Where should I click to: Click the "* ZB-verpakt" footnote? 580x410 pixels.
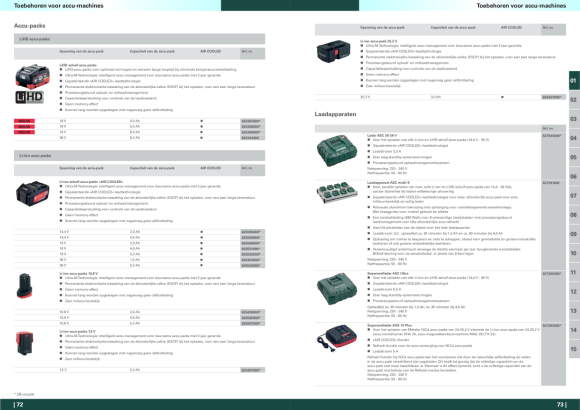tap(24, 394)
